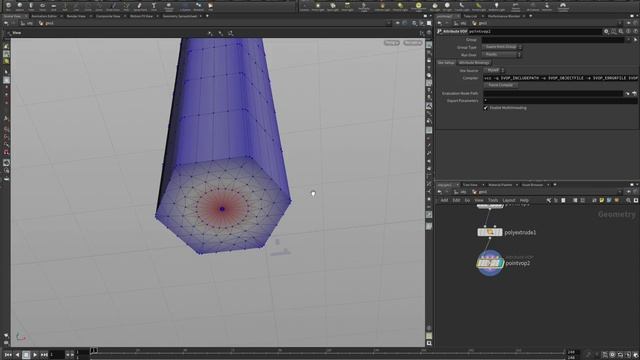This screenshot has height=360, width=640.
Task: Toggle the Force Compile button checkbox
Action: (501, 85)
